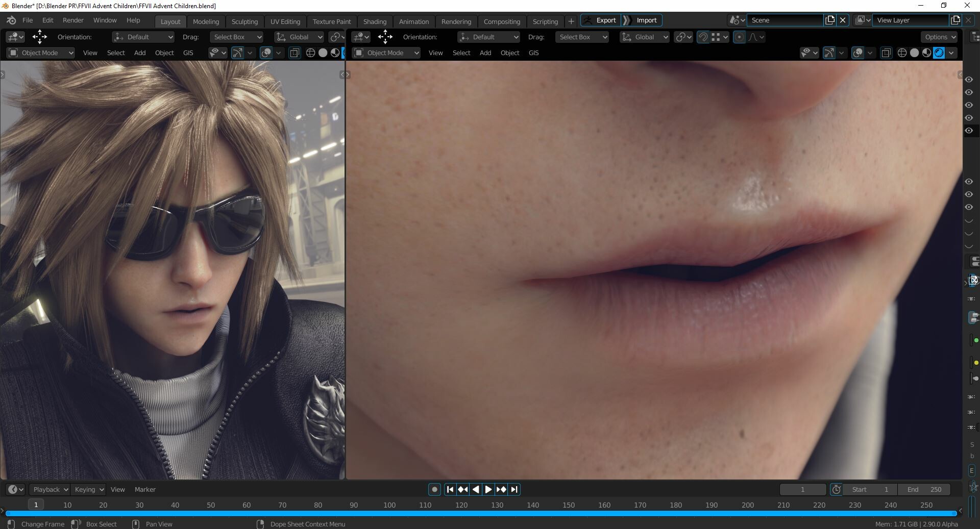This screenshot has width=980, height=529.
Task: Click the Blender logo menu icon
Action: pyautogui.click(x=11, y=20)
